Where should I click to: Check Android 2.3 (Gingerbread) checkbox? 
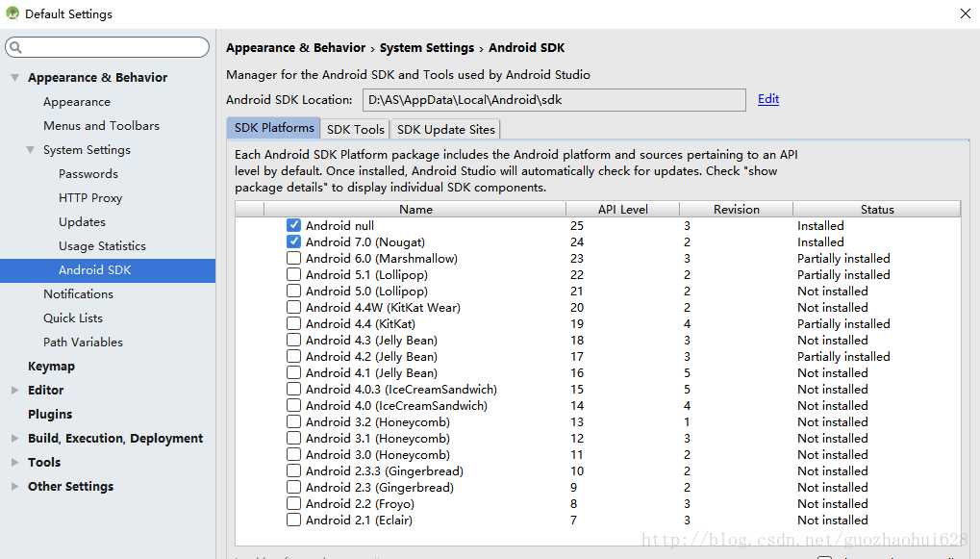[293, 487]
